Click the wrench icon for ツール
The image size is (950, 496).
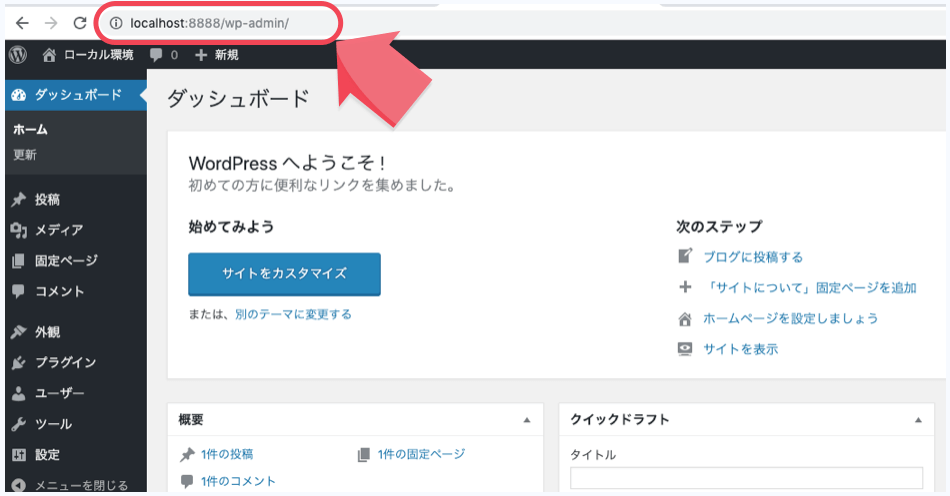18,424
